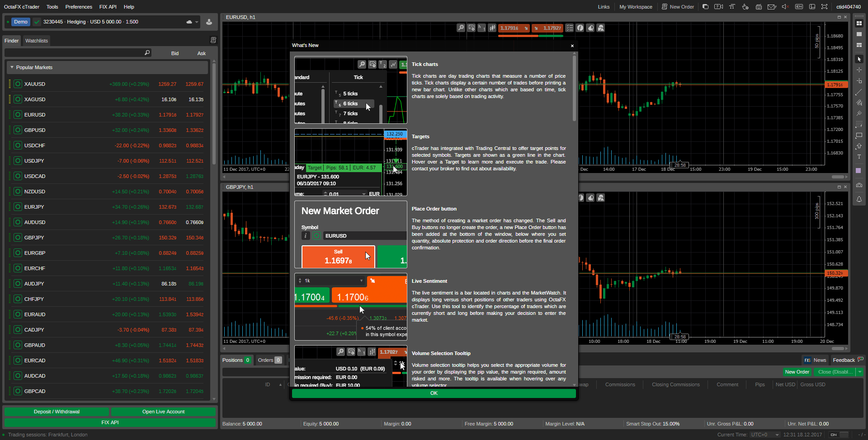Image resolution: width=868 pixels, height=440 pixels.
Task: Open the QuickTrade settings hand icon
Action: coord(745,7)
